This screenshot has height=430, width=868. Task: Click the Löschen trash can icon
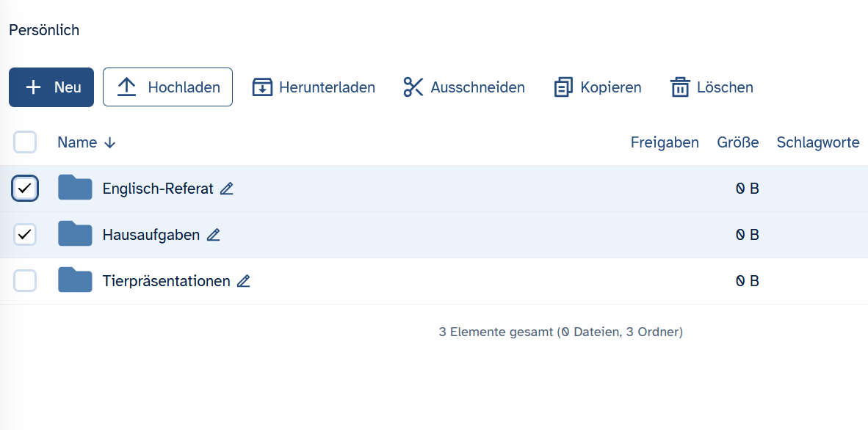tap(680, 87)
